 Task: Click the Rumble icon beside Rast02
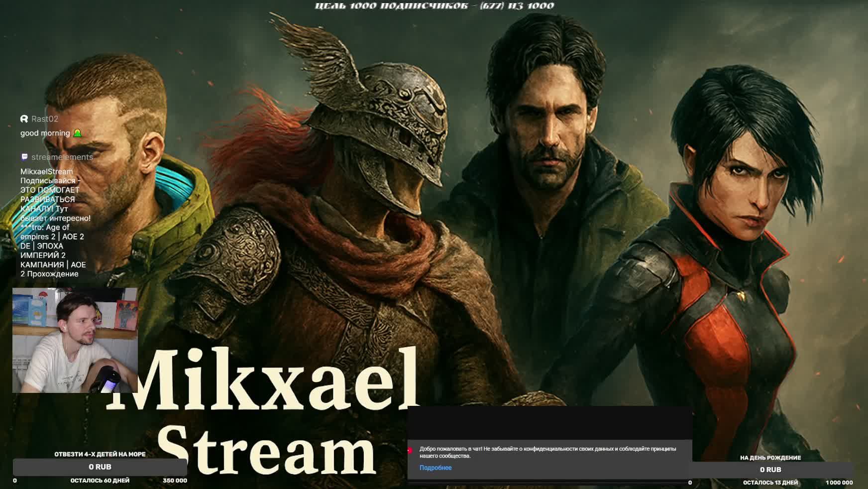tap(24, 119)
